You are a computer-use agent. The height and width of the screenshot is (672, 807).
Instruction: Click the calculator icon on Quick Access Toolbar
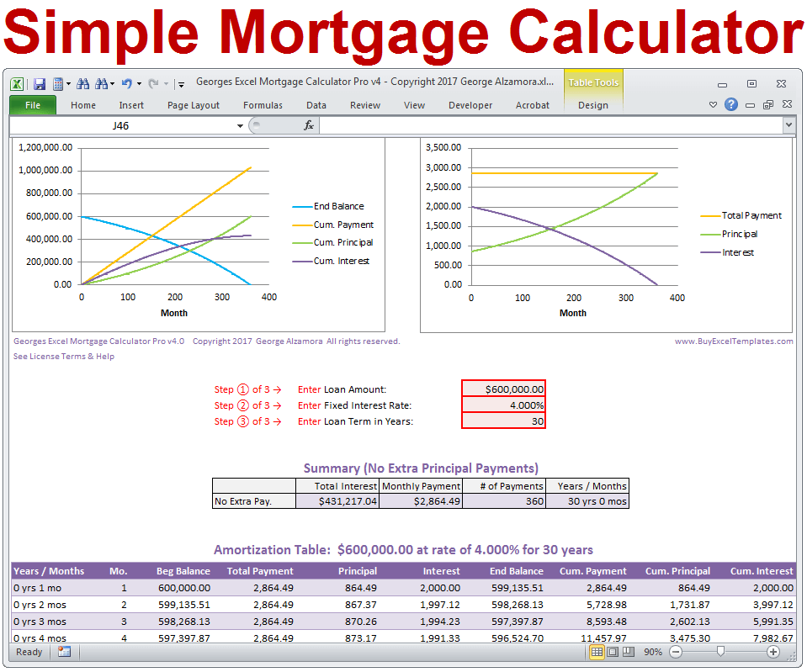click(x=58, y=84)
